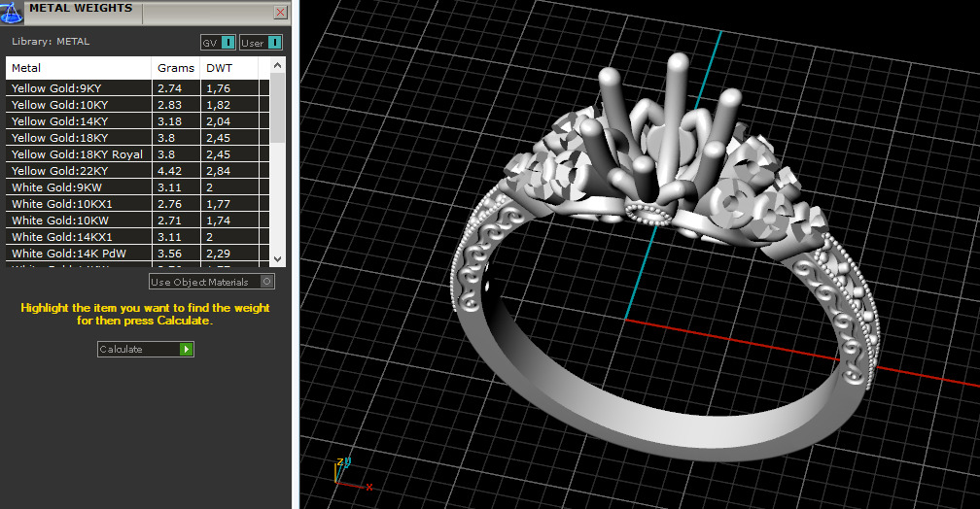This screenshot has height=509, width=980.
Task: Click the green arrow on Calculate
Action: click(186, 349)
